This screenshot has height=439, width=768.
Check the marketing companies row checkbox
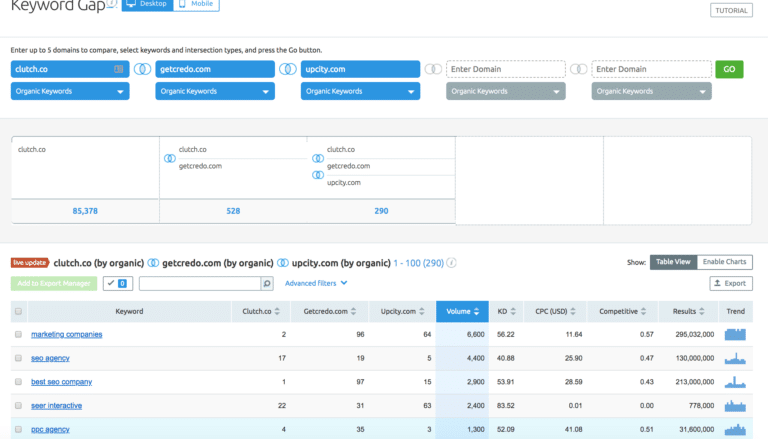[x=19, y=334]
